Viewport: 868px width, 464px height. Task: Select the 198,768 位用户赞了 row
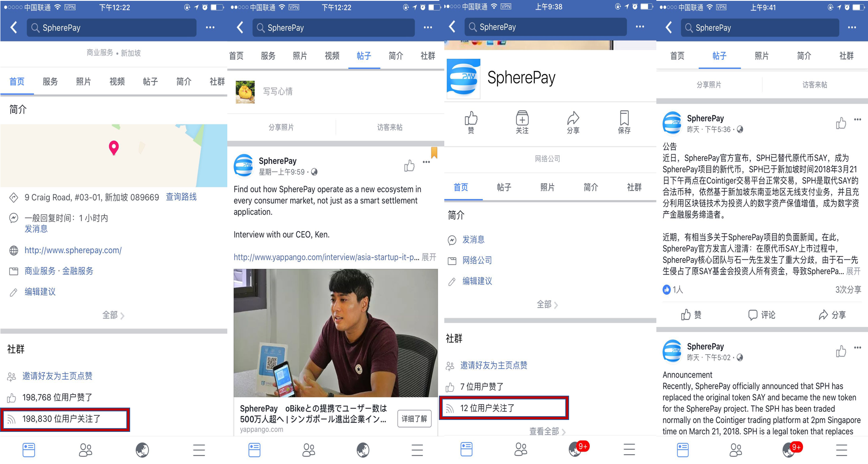tap(57, 397)
